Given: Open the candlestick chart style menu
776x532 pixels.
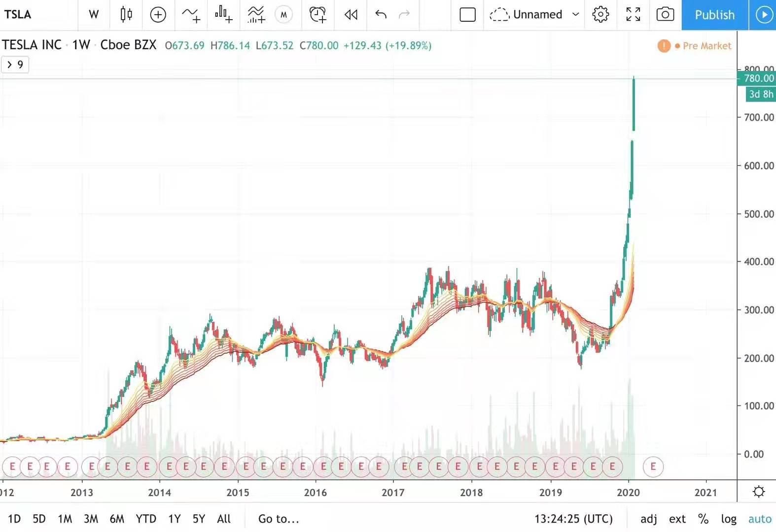Looking at the screenshot, I should [126, 15].
